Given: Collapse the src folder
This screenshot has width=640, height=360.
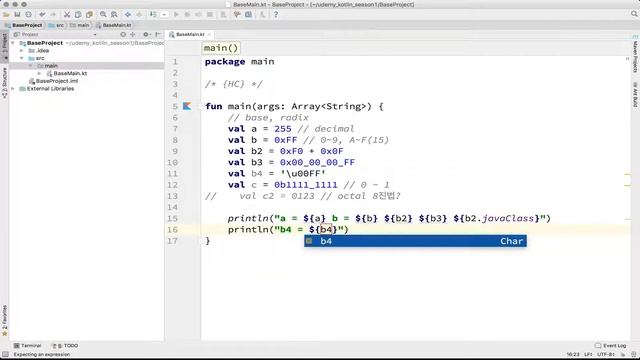Looking at the screenshot, I should (x=22, y=58).
